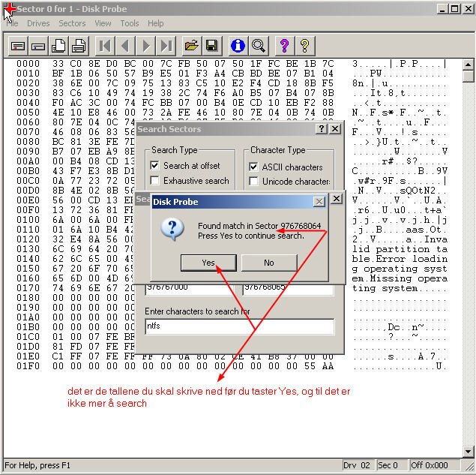
Task: Click the hex offset row 0100
Action: coord(28,220)
